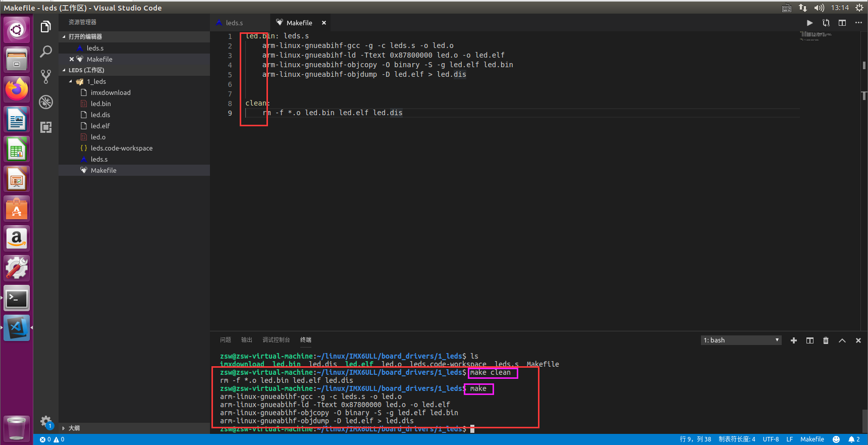868x445 pixels.
Task: Run the current file with play icon
Action: 809,23
